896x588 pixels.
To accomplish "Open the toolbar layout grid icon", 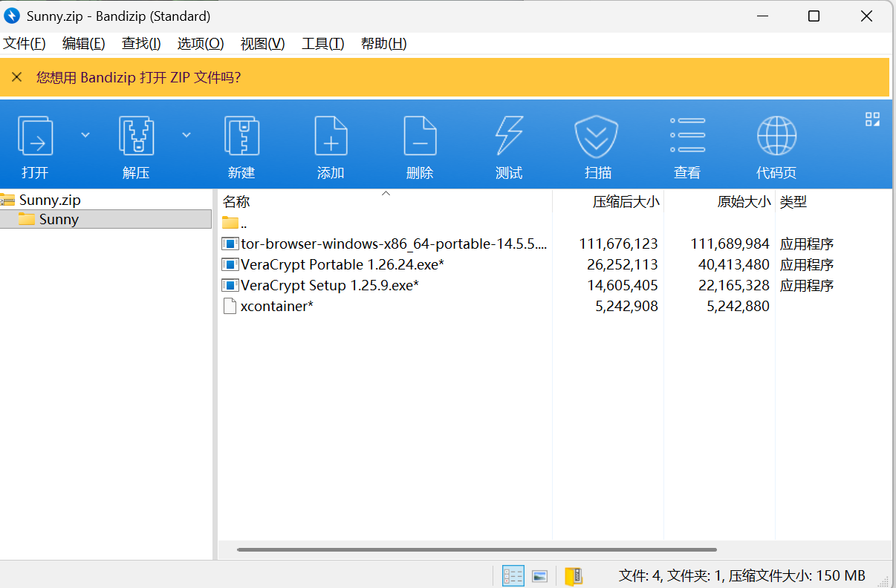I will 872,120.
